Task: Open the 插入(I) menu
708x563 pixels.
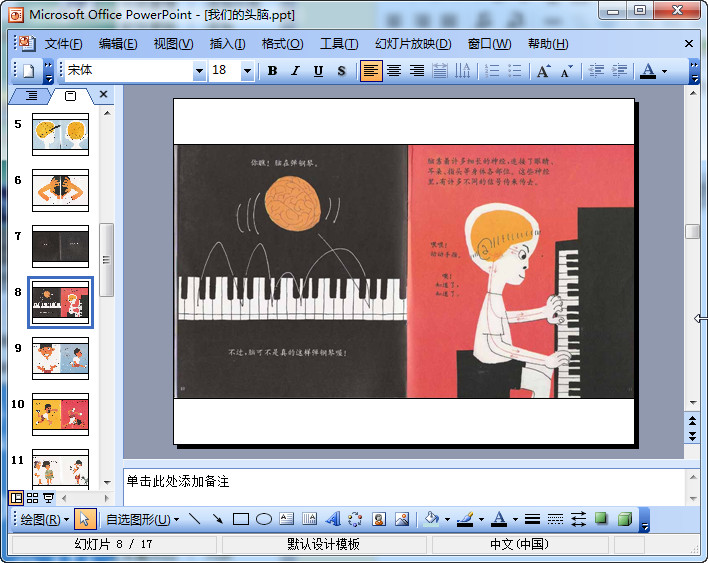Action: click(228, 44)
